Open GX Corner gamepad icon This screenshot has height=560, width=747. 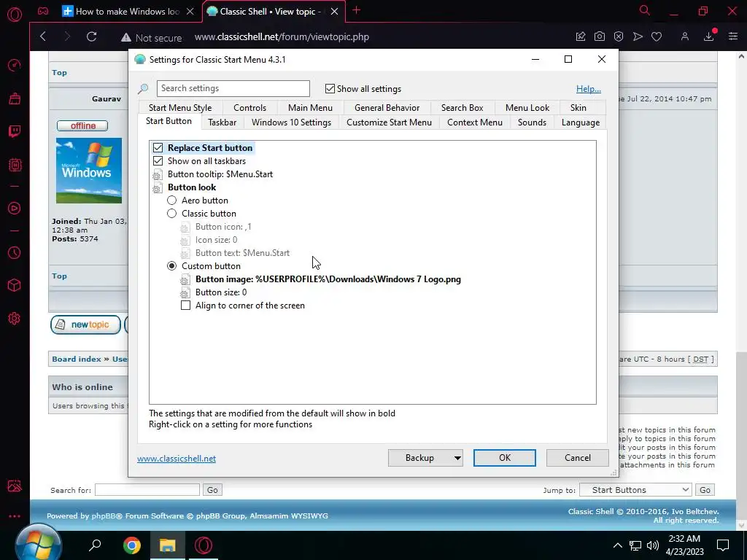point(43,12)
